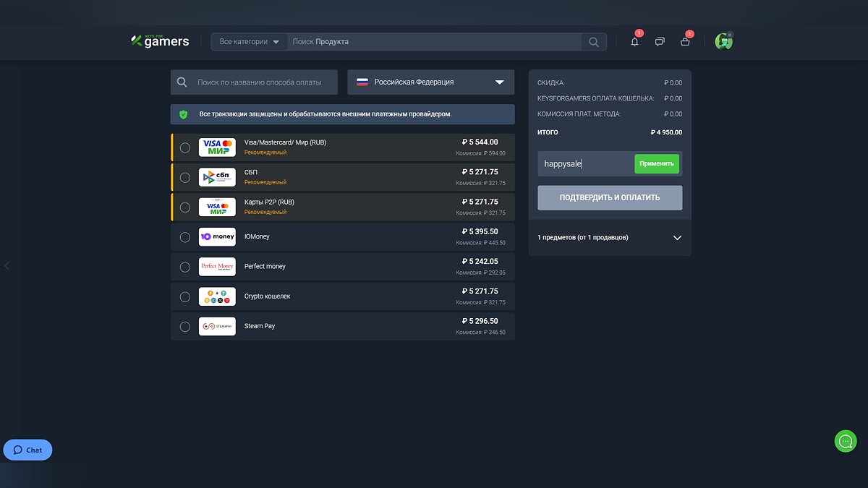Click the Применить promo code button

pos(657,163)
